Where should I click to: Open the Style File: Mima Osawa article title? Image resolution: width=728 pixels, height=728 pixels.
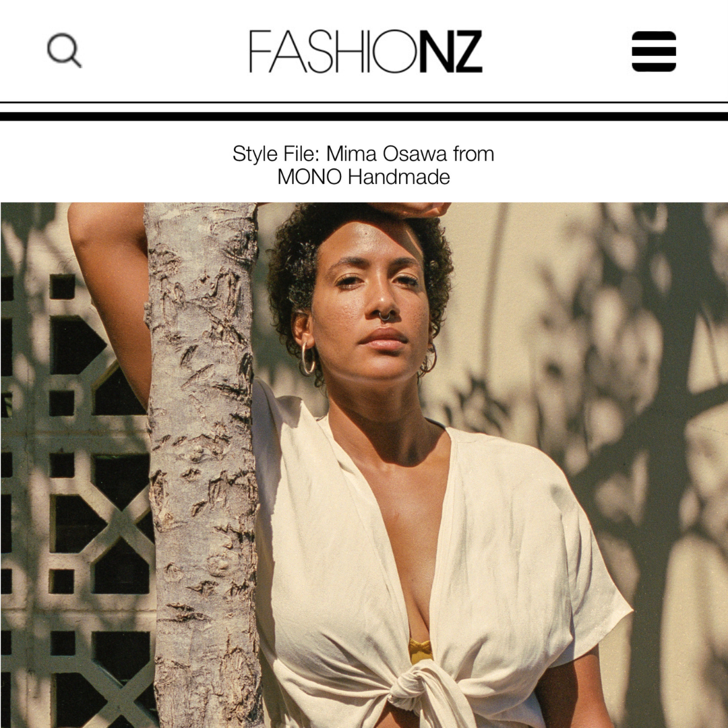[363, 165]
